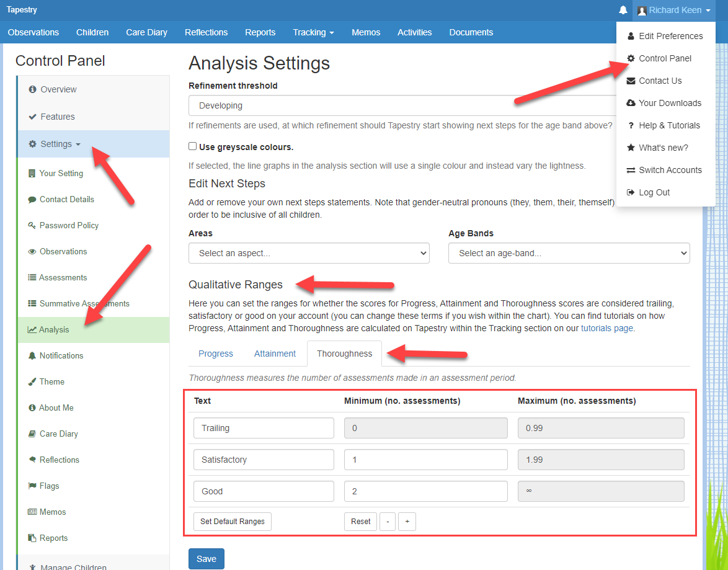Open the Areas aspect dropdown
The width and height of the screenshot is (728, 570).
[x=309, y=253]
